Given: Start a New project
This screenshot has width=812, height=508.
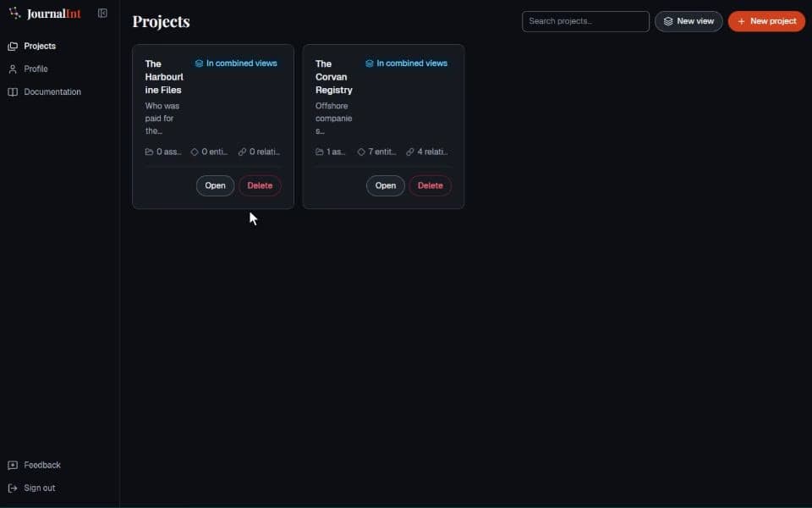Looking at the screenshot, I should pyautogui.click(x=766, y=21).
